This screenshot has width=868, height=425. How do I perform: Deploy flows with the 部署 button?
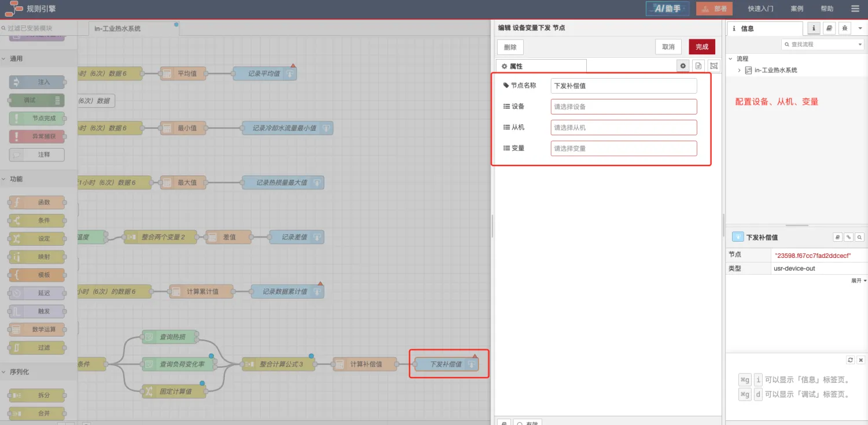click(714, 9)
